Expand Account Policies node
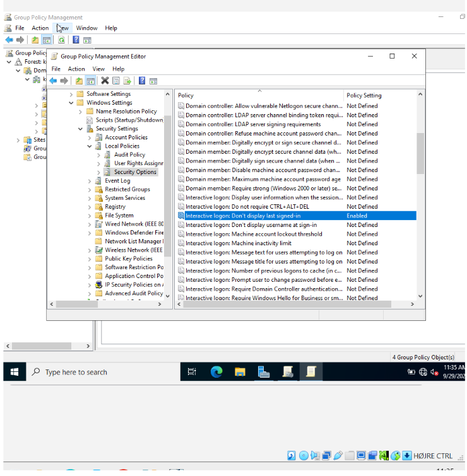 pos(90,138)
